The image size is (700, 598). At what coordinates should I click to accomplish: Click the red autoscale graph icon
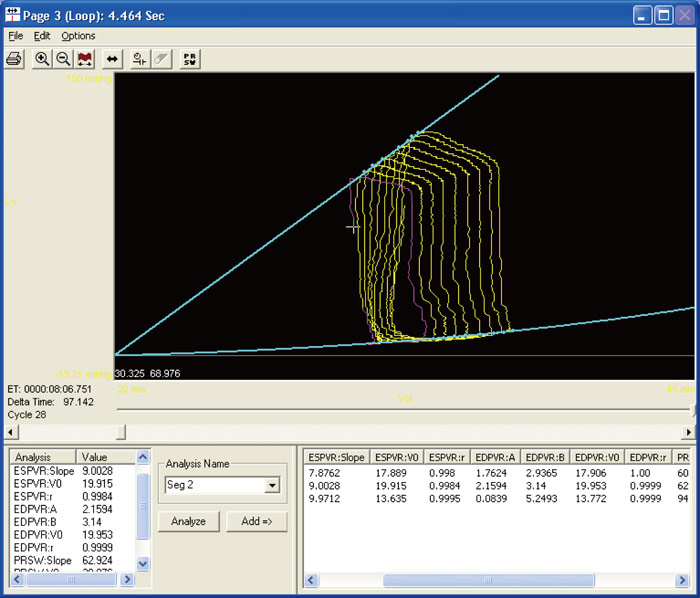pyautogui.click(x=84, y=59)
